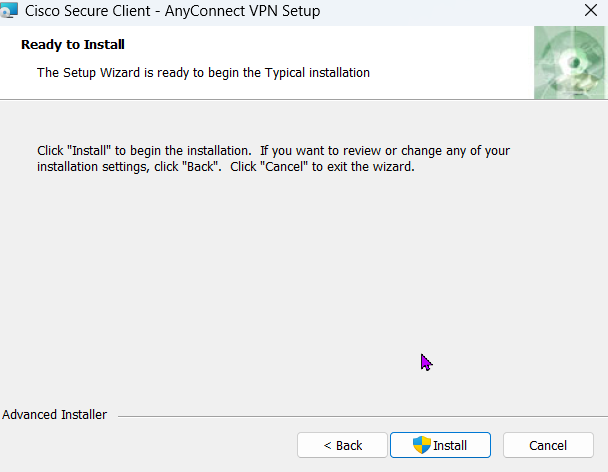Click "exit the wizard" in the instructions

tap(367, 167)
